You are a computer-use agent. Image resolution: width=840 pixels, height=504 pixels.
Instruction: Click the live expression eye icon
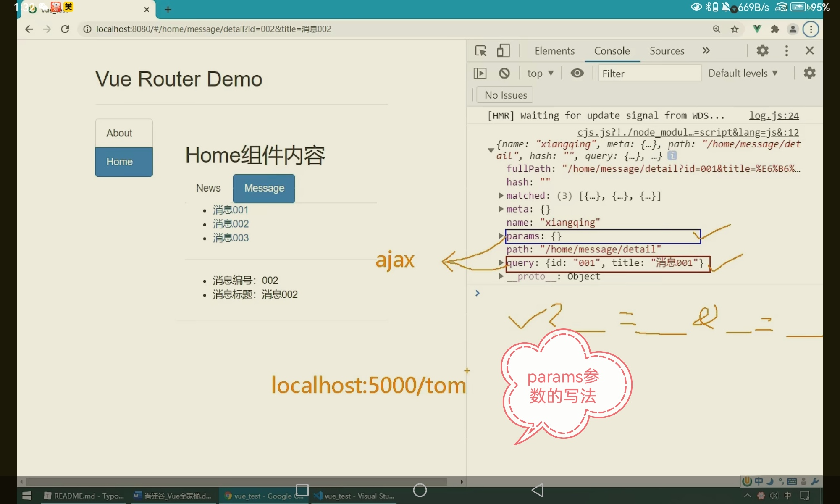(x=577, y=73)
